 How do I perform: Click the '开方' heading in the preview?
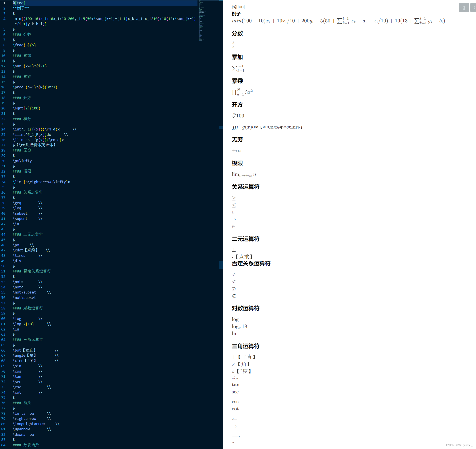237,105
